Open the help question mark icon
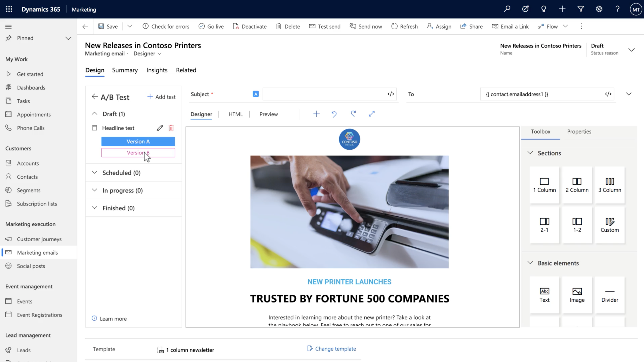Screen dimensions: 644x362 [x=618, y=9]
